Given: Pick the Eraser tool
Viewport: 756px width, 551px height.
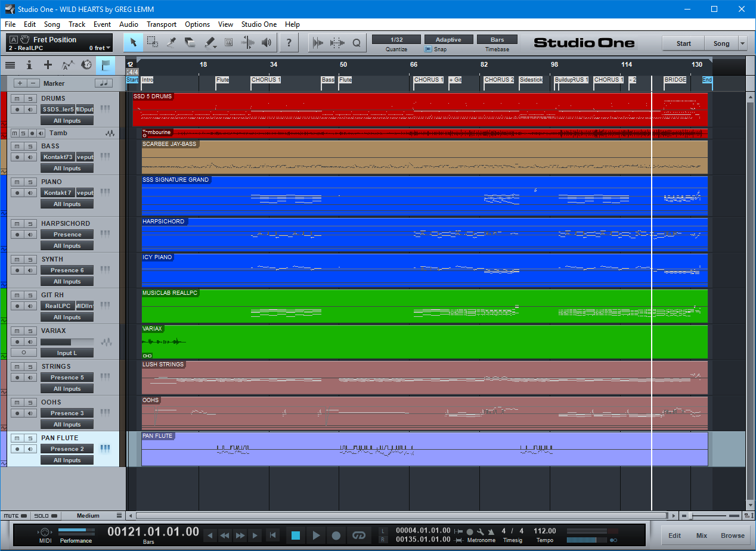Looking at the screenshot, I should [x=190, y=42].
